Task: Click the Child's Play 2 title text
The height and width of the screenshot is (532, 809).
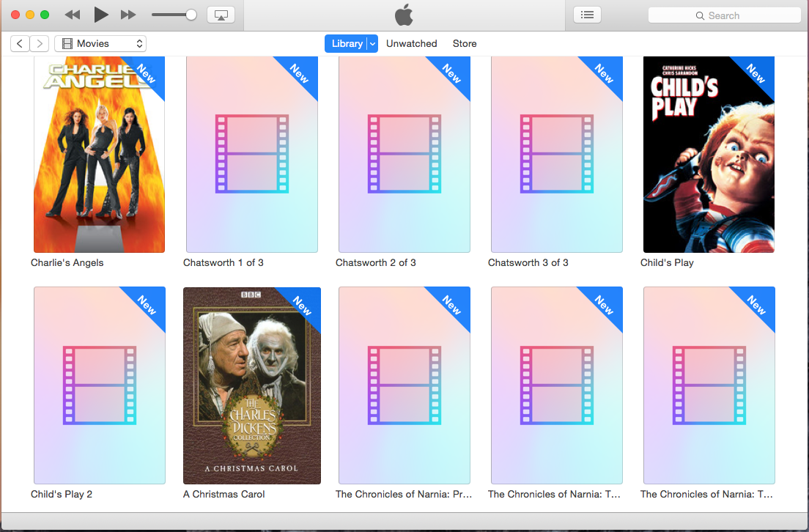Action: pyautogui.click(x=62, y=495)
